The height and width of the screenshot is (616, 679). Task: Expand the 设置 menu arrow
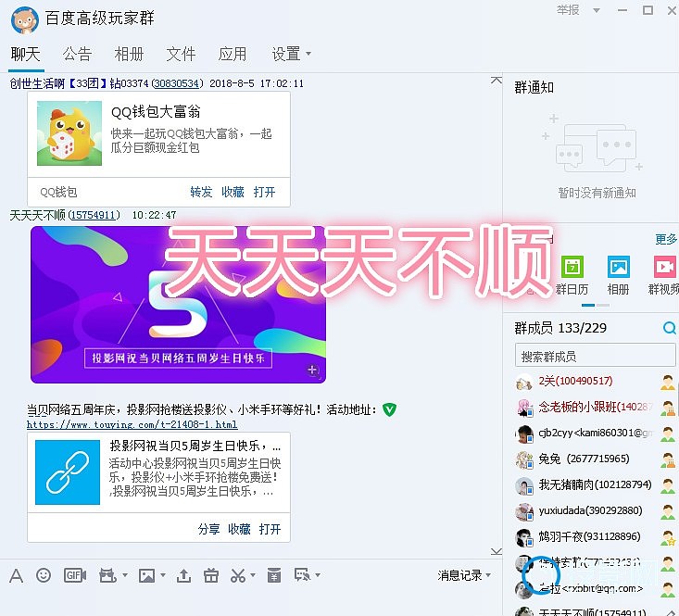tap(308, 54)
